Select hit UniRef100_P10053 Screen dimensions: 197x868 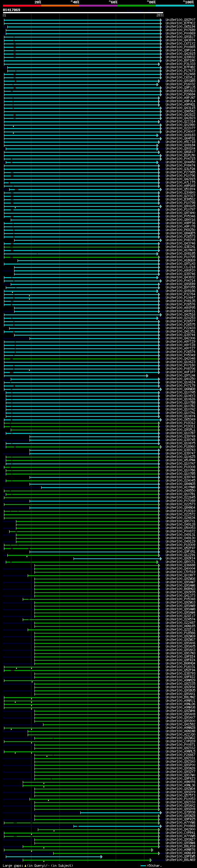click(x=180, y=799)
